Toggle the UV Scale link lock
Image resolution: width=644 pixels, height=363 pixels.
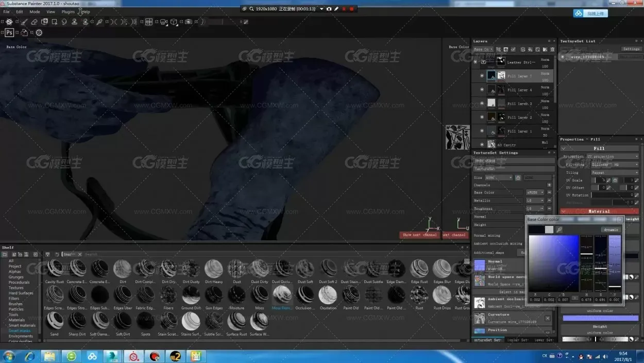click(x=615, y=180)
